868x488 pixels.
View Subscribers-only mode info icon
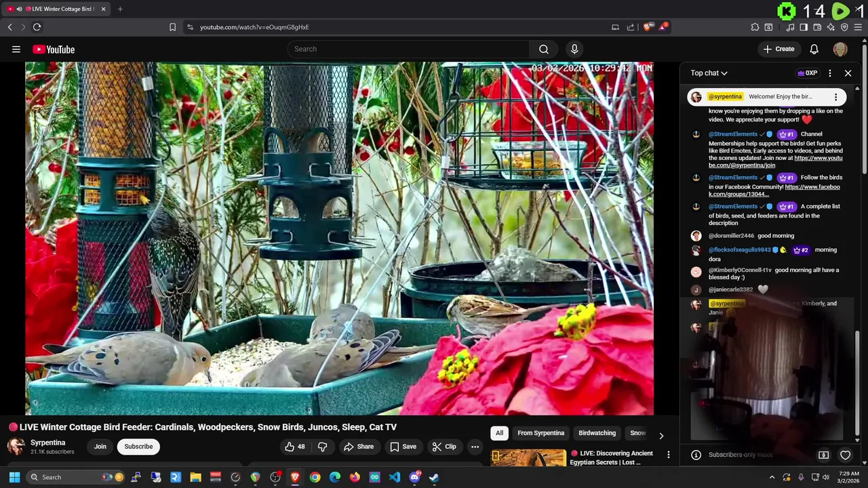[696, 455]
